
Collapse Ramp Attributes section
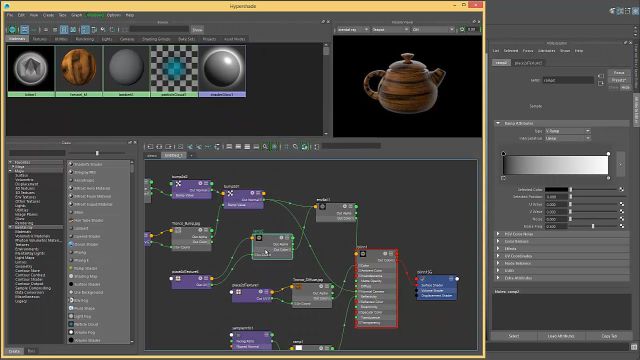click(x=498, y=123)
